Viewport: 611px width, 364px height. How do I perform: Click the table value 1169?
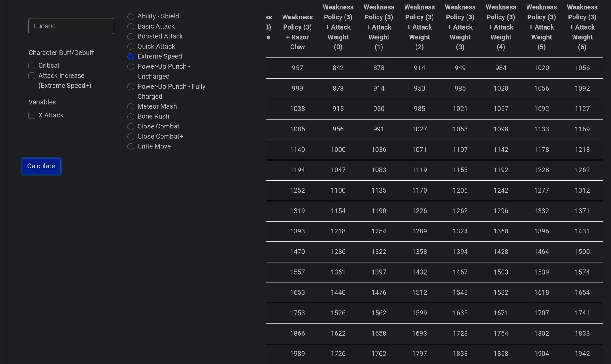(582, 129)
